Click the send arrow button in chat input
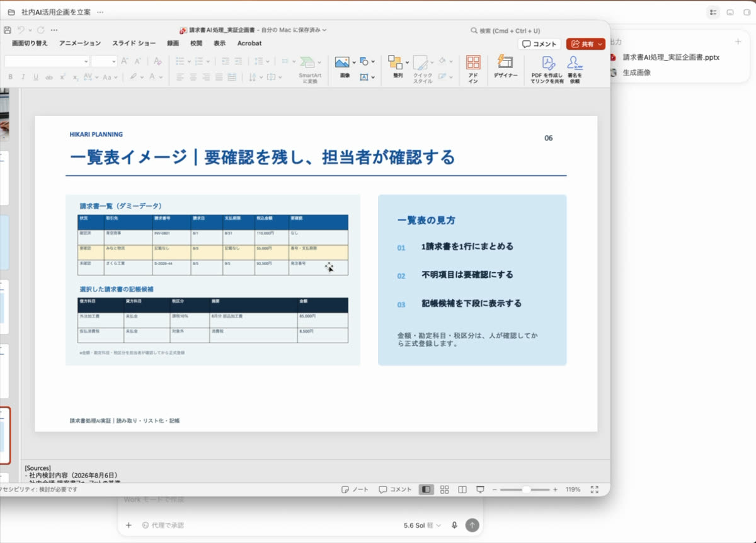Screen dimensions: 756x543 (472, 525)
